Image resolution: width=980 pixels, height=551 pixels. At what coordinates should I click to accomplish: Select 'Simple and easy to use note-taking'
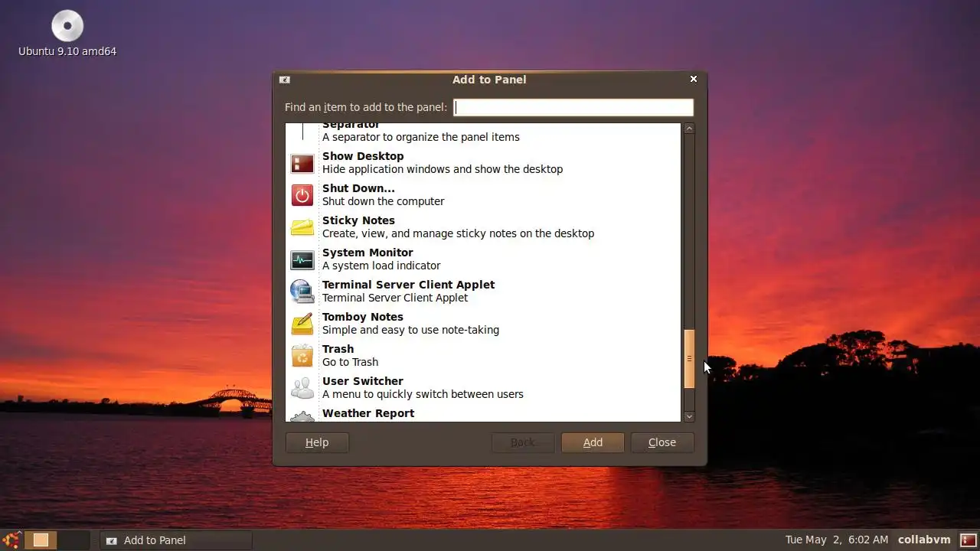point(410,330)
